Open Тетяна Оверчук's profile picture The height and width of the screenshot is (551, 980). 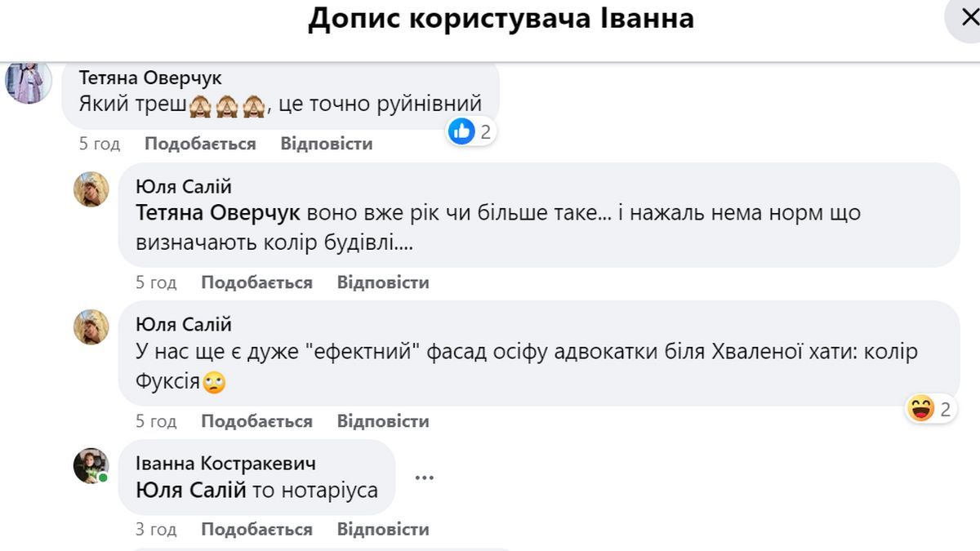[29, 82]
